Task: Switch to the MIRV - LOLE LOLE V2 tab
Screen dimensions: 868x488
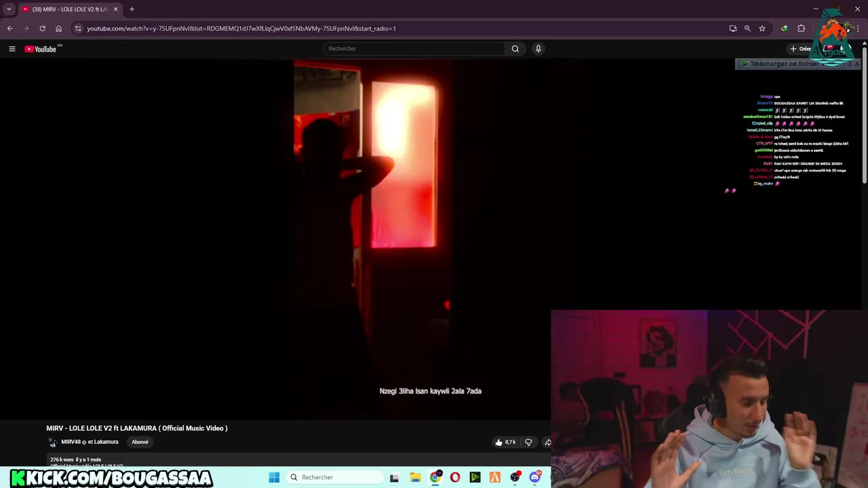Action: point(70,9)
